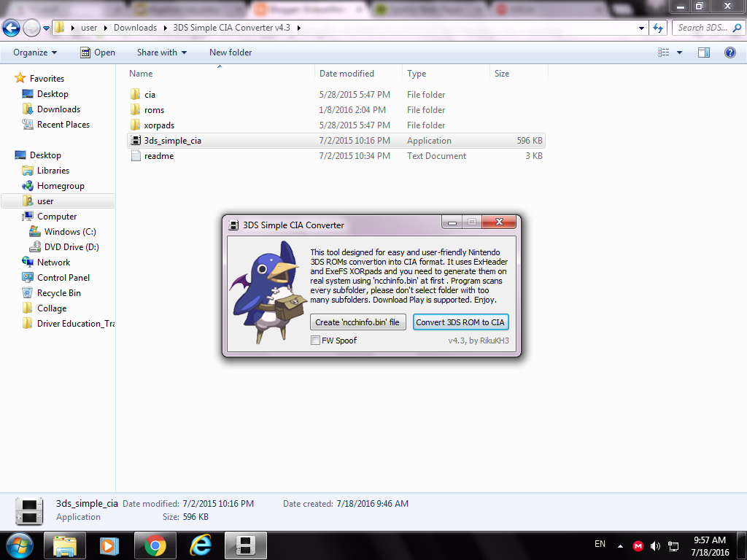
Task: Open address bar previous locations dropdown
Action: point(641,28)
